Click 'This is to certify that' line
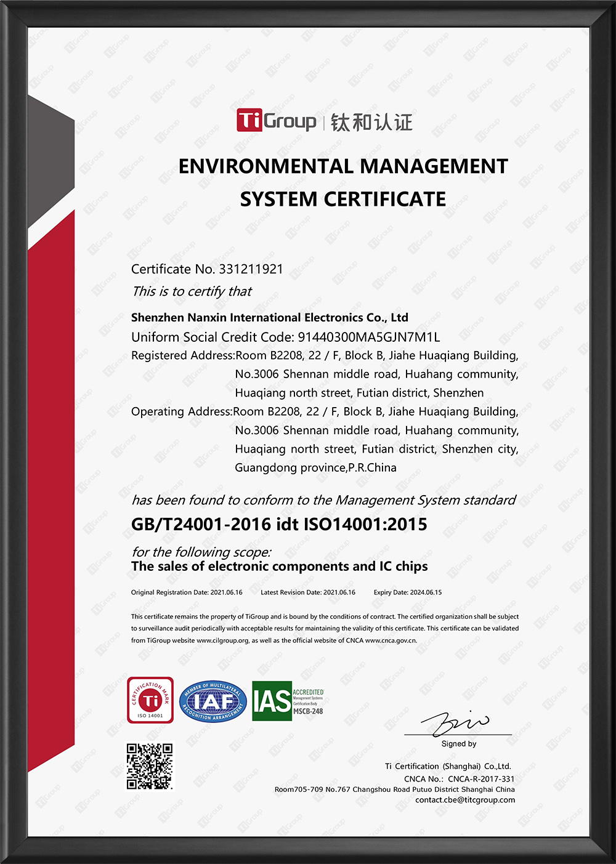This screenshot has height=864, width=616. [192, 291]
